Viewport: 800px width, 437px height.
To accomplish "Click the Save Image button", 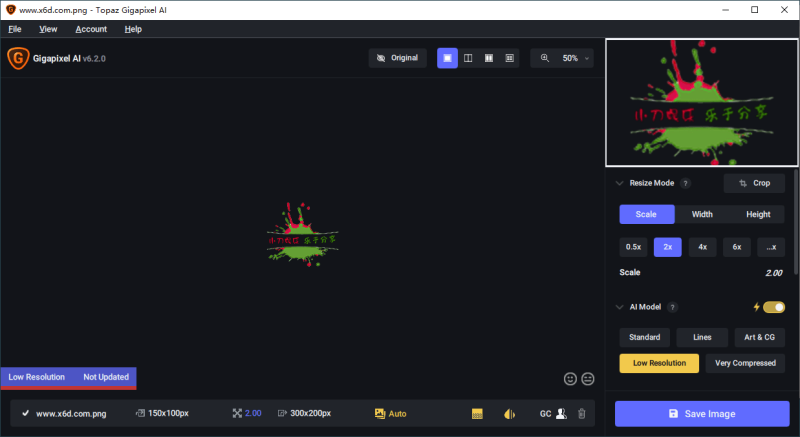I will coord(706,414).
